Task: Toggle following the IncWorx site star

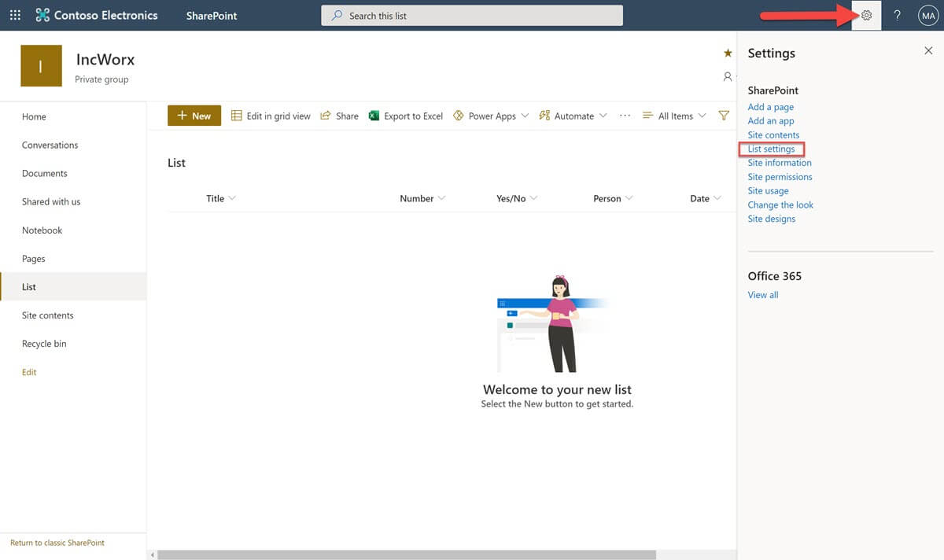Action: [x=727, y=53]
